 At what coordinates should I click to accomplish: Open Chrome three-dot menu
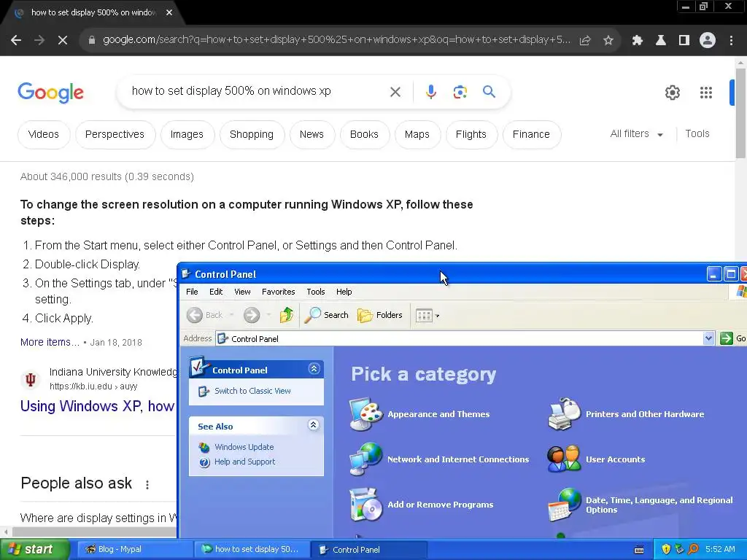(x=731, y=41)
